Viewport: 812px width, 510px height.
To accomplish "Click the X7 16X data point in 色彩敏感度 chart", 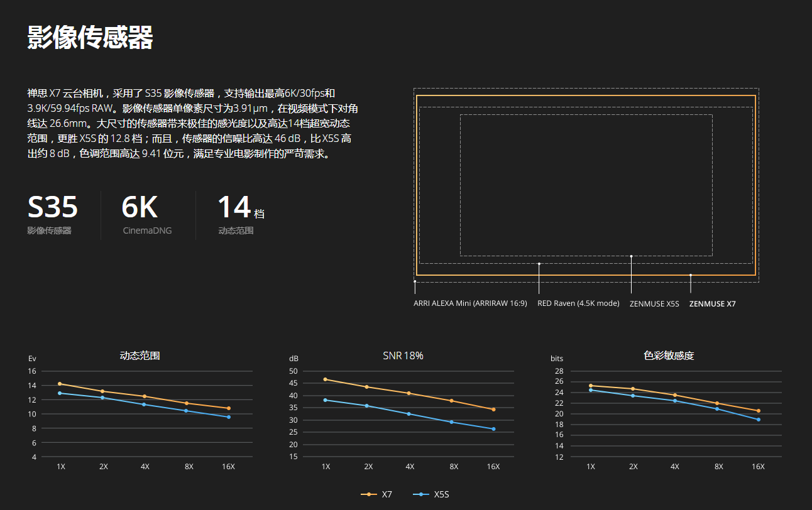I will click(x=759, y=411).
